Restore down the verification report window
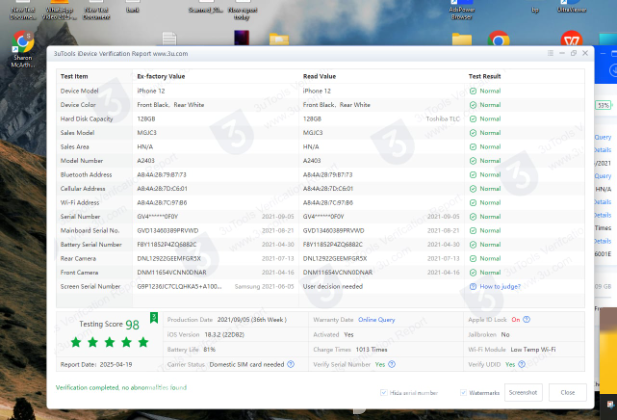Image resolution: width=617 pixels, height=420 pixels. 573,53
